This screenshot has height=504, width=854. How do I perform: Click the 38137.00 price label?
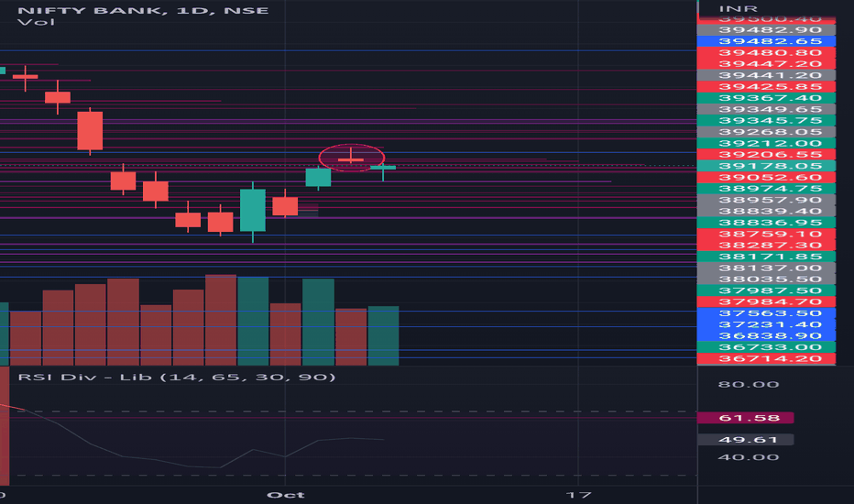[766, 268]
